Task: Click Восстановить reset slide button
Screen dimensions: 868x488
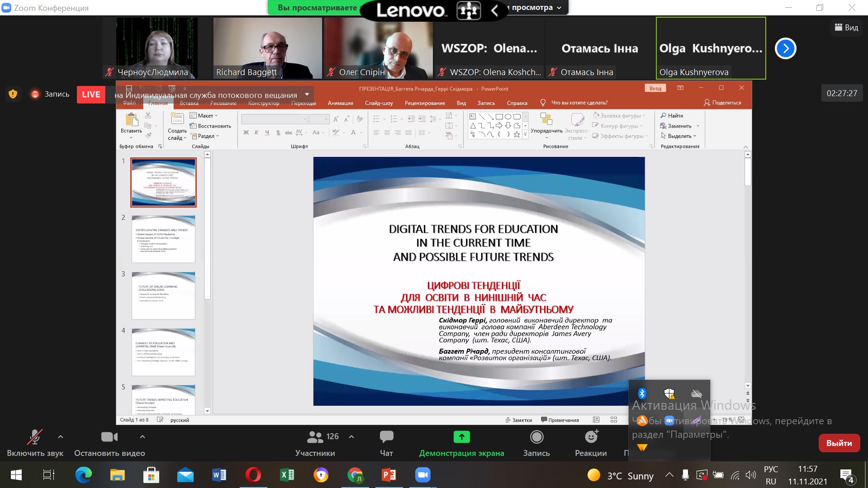Action: pos(210,126)
